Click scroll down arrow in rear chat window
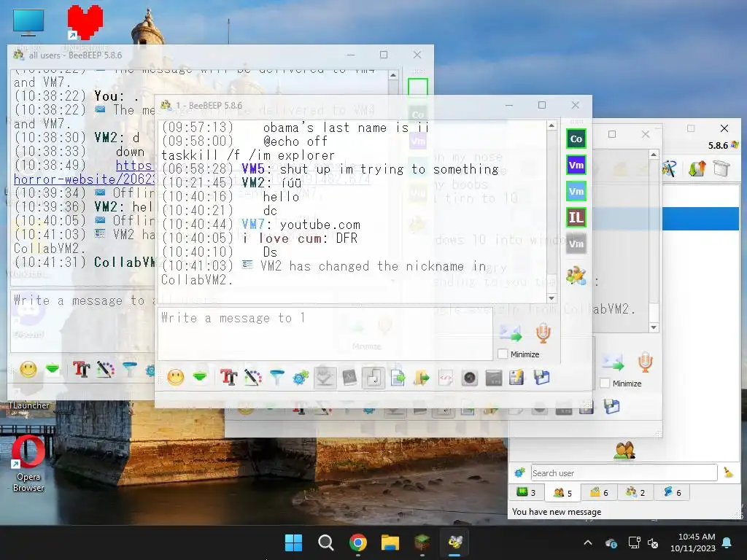Screen dimensions: 747x560 tap(654, 327)
